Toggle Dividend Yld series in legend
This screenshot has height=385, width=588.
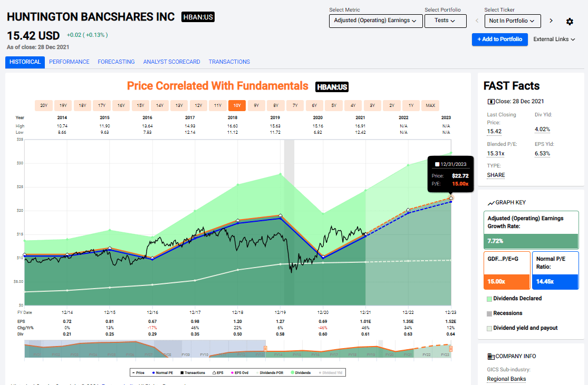click(x=330, y=373)
